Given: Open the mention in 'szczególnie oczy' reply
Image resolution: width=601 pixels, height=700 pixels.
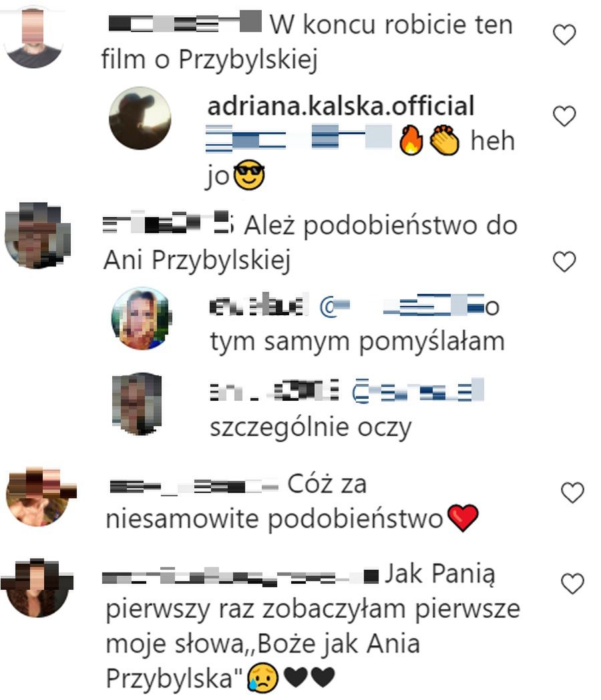Looking at the screenshot, I should coord(418,391).
